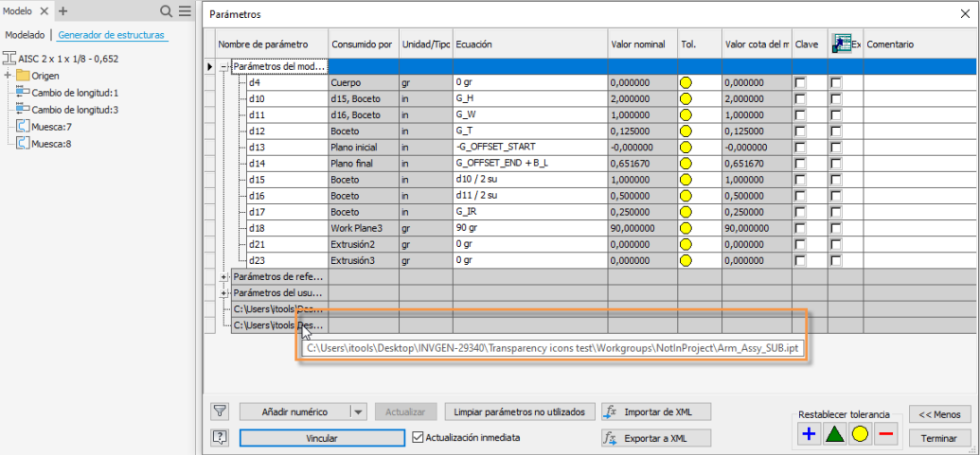This screenshot has width=980, height=455.
Task: Click the search icon in Modelo panel
Action: (166, 11)
